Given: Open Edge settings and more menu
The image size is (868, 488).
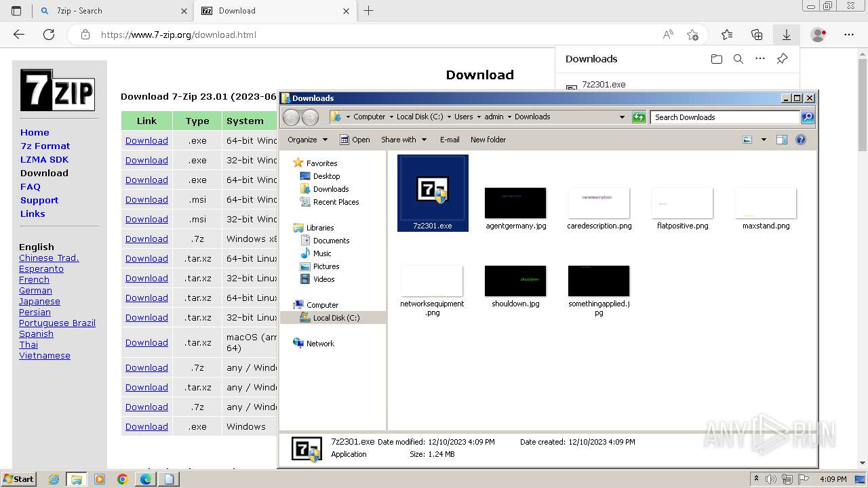Looking at the screenshot, I should coord(849,35).
